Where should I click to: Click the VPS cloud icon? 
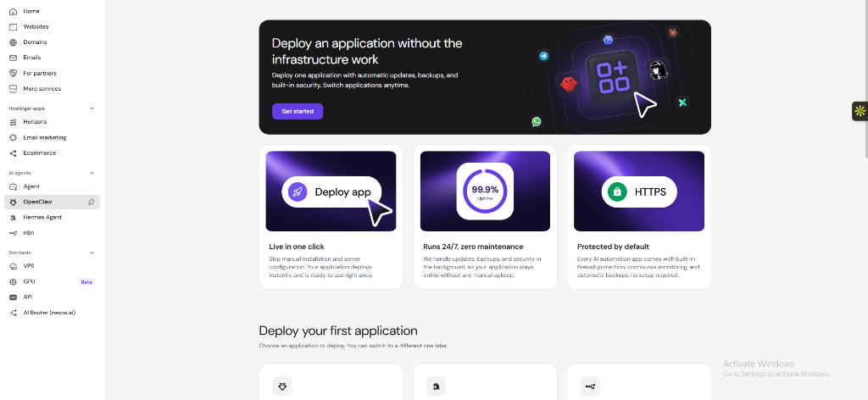tap(14, 266)
